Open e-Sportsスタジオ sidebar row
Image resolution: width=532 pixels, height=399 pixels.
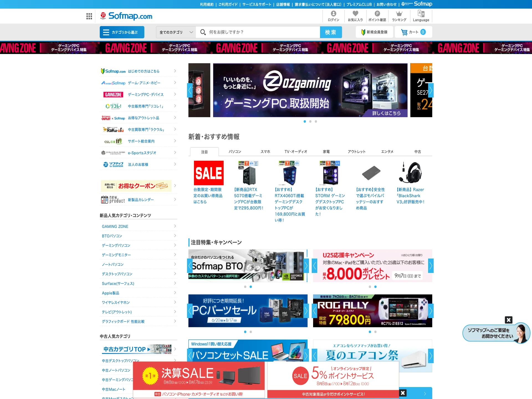[139, 153]
